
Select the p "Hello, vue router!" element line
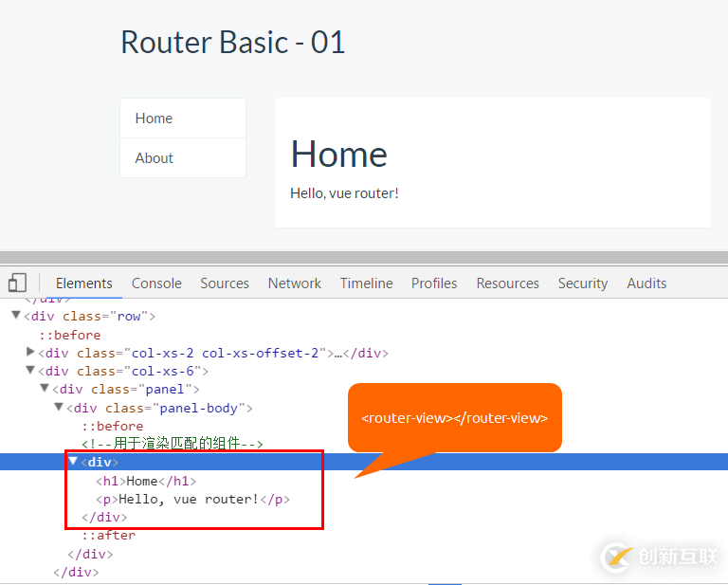coord(192,500)
